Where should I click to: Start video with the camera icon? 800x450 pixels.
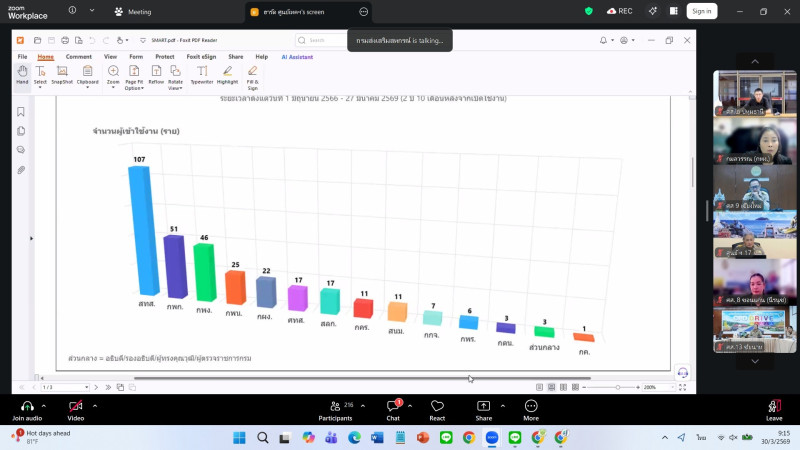[x=75, y=406]
